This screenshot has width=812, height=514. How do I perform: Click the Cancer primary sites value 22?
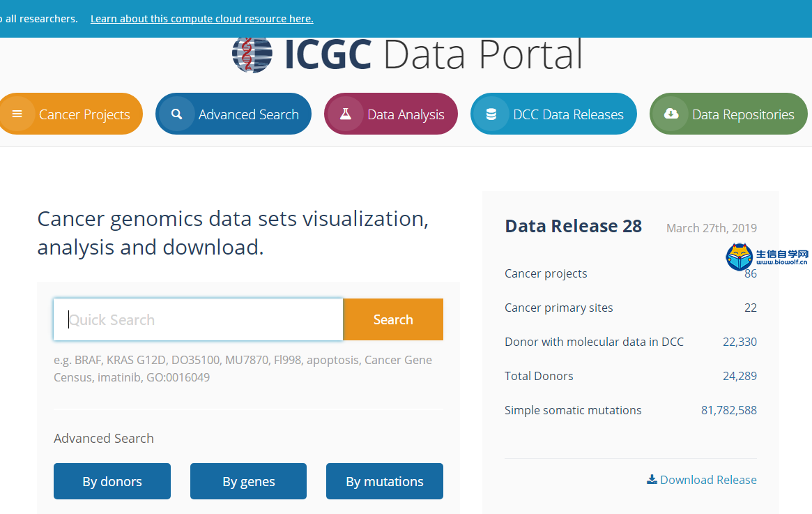(751, 308)
